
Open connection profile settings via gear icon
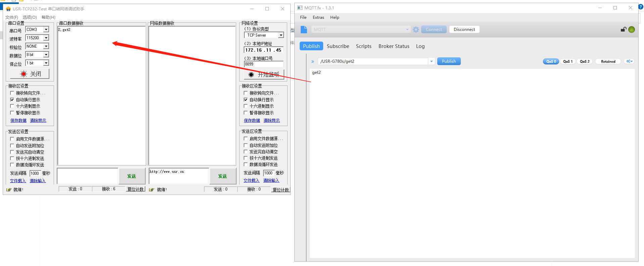416,30
